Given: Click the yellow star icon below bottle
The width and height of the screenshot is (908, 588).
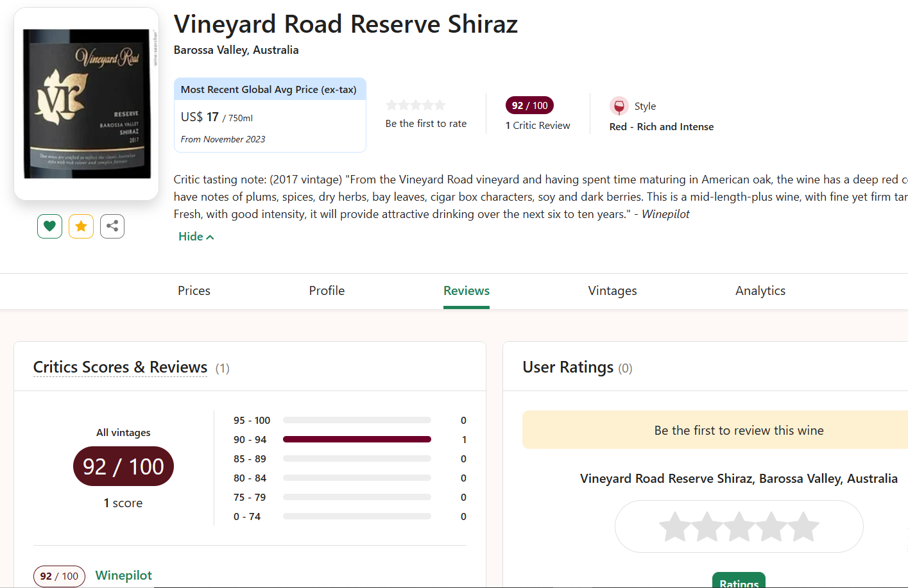Looking at the screenshot, I should pos(81,226).
